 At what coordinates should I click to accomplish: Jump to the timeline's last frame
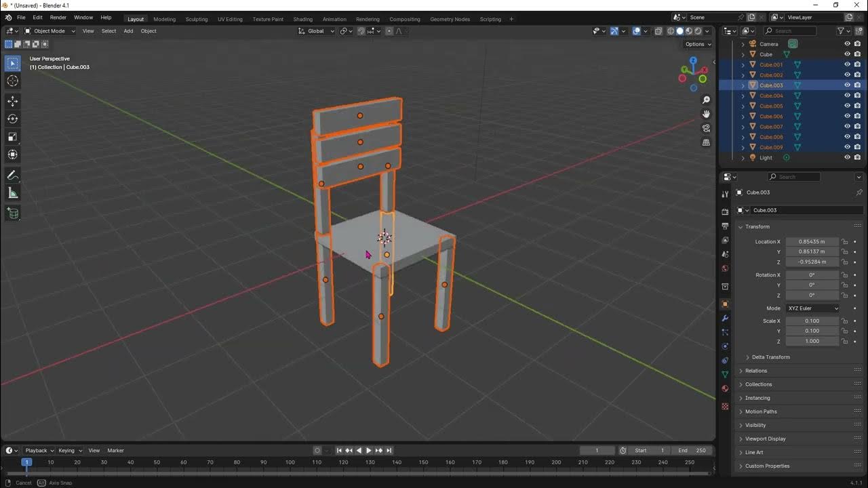pyautogui.click(x=389, y=450)
